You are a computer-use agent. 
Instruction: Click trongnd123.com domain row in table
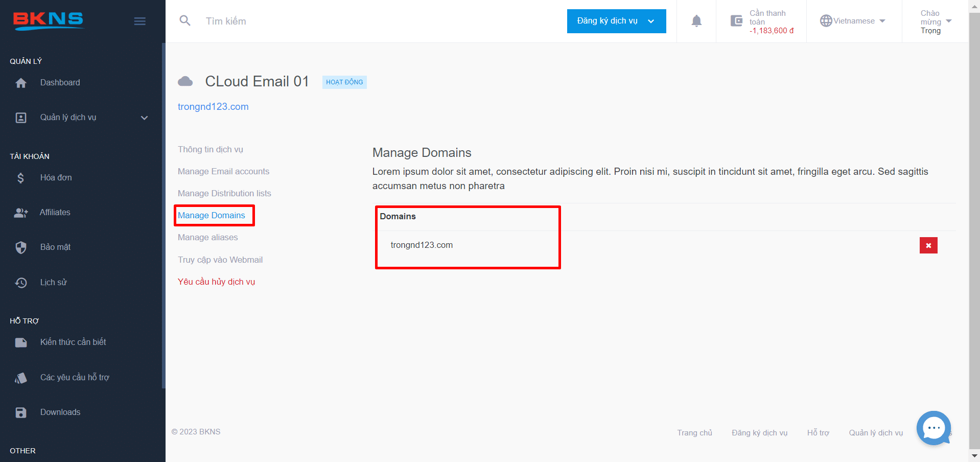click(x=422, y=245)
